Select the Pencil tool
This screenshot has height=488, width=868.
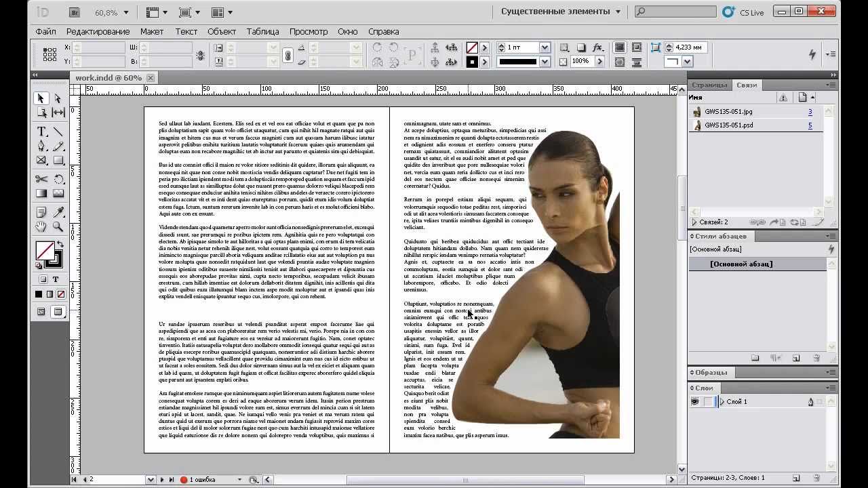coord(58,146)
